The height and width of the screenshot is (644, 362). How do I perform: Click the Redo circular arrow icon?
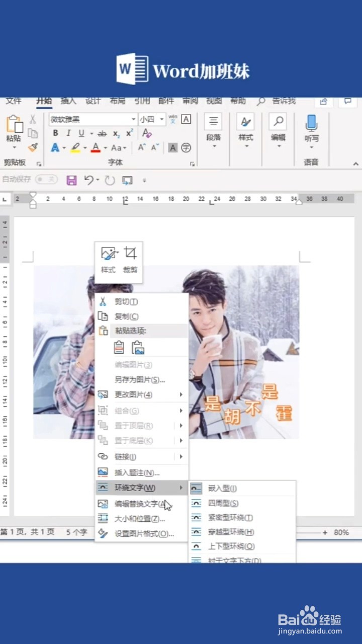click(x=110, y=180)
